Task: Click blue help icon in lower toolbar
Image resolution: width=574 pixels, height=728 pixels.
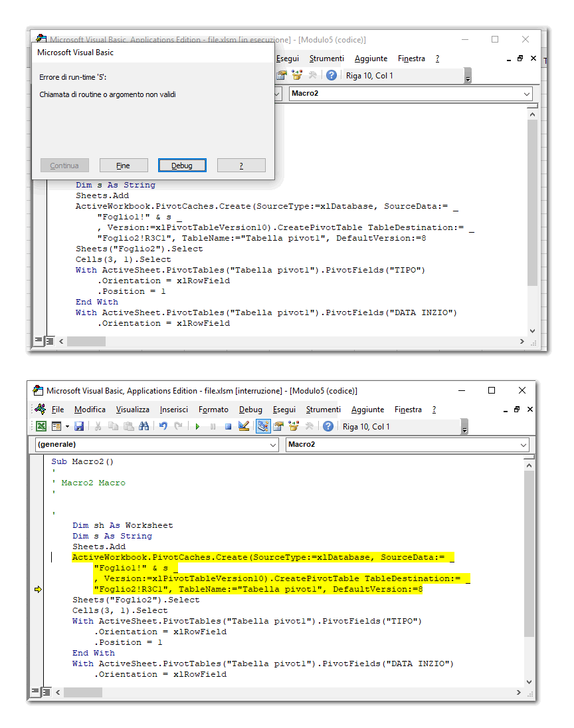Action: tap(328, 426)
